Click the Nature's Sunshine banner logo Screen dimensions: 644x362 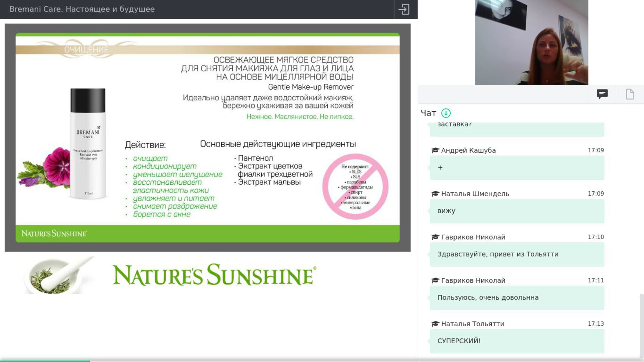(214, 275)
